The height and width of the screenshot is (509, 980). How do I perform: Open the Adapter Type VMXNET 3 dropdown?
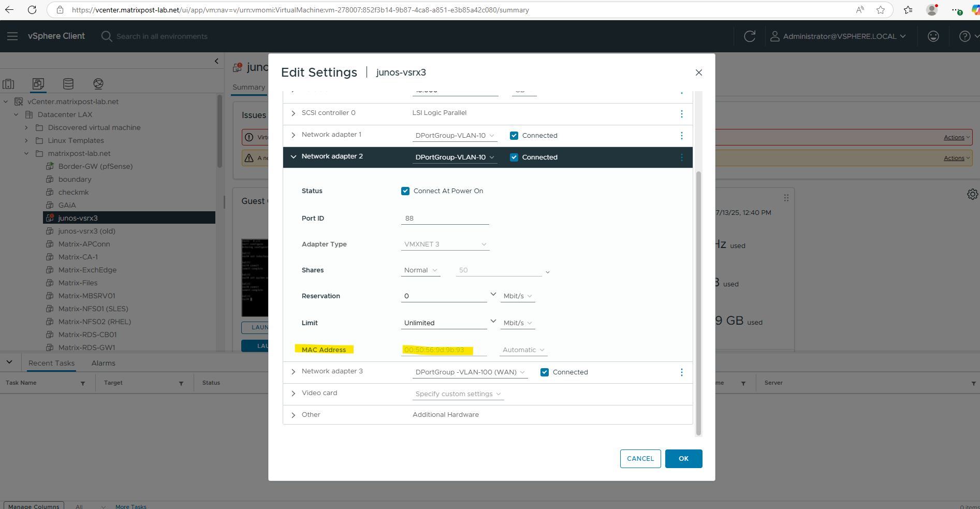pos(445,244)
